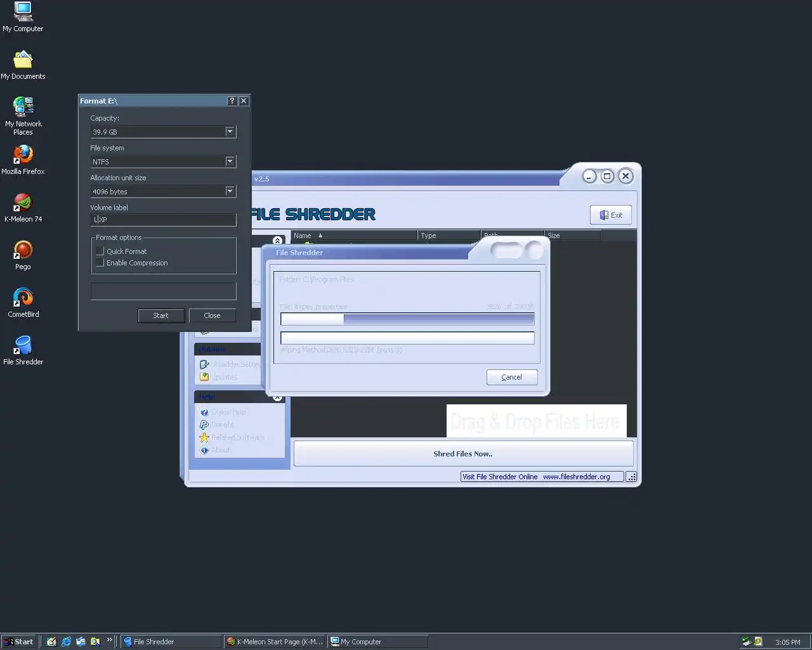
Task: Open the Capacity dropdown
Action: [x=230, y=131]
